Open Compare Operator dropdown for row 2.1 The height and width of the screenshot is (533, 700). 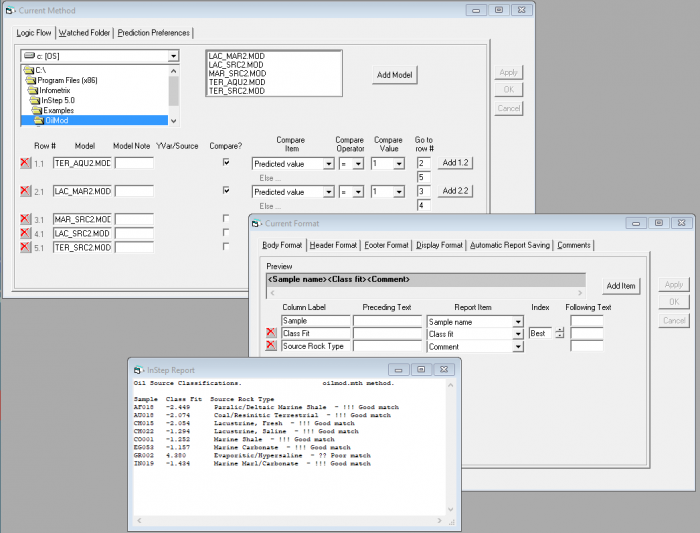point(358,192)
